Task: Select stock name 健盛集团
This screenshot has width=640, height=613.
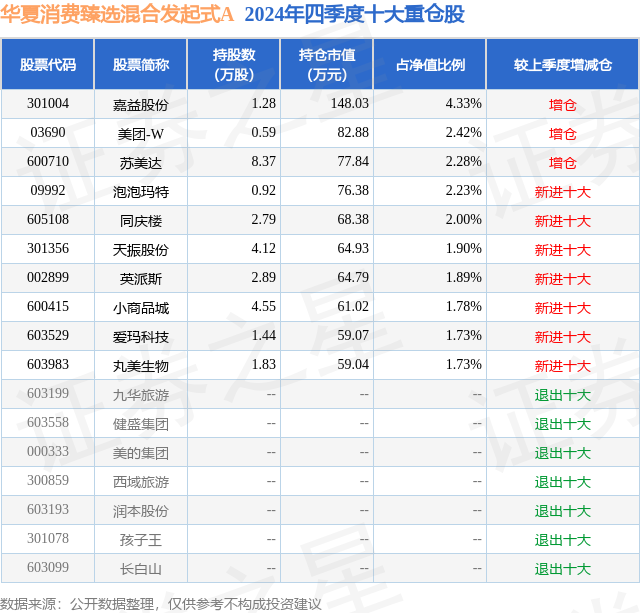Action: click(141, 424)
